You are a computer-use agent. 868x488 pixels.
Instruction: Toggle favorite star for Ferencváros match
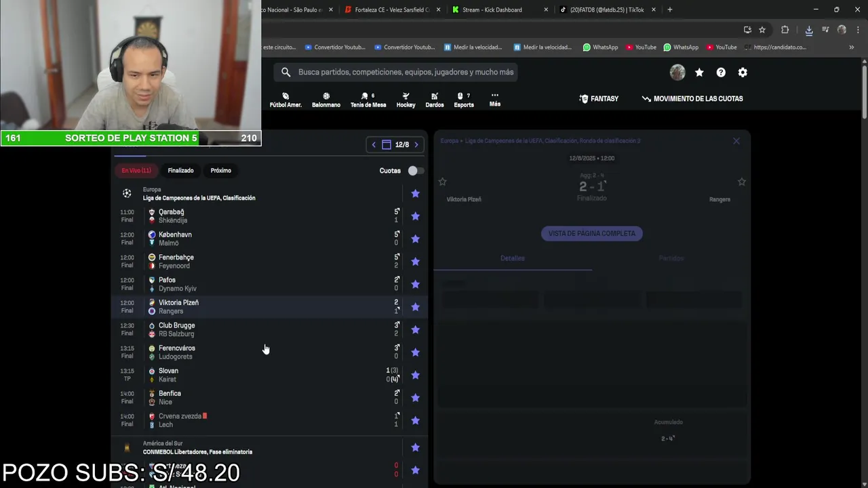point(415,352)
